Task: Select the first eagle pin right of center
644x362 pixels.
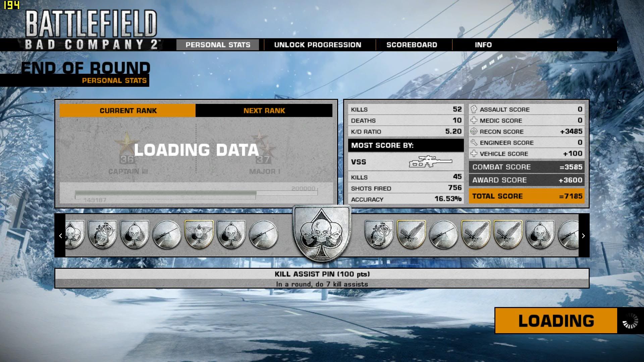Action: [411, 234]
